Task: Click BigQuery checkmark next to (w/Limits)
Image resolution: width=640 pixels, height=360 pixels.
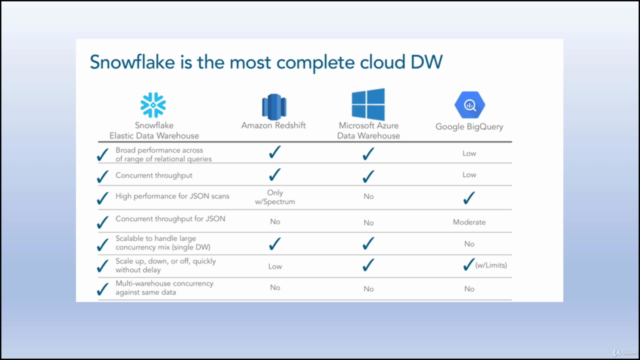Action: [x=469, y=264]
